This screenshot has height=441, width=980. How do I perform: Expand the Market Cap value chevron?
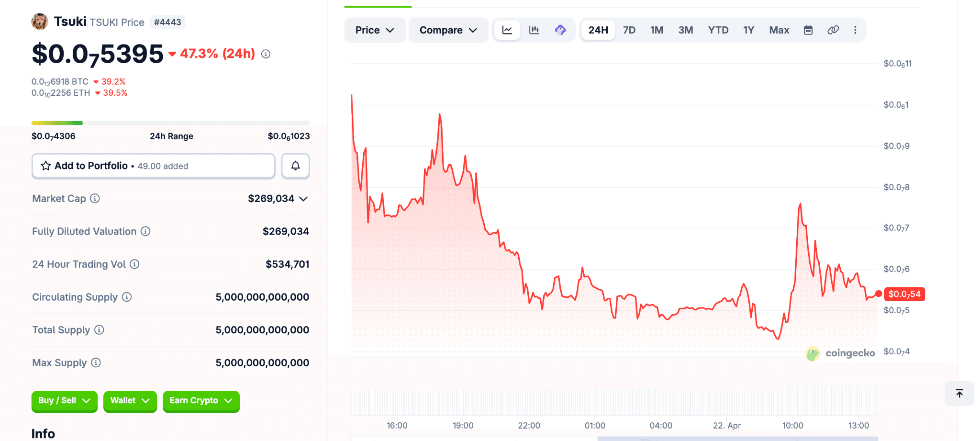coord(303,199)
